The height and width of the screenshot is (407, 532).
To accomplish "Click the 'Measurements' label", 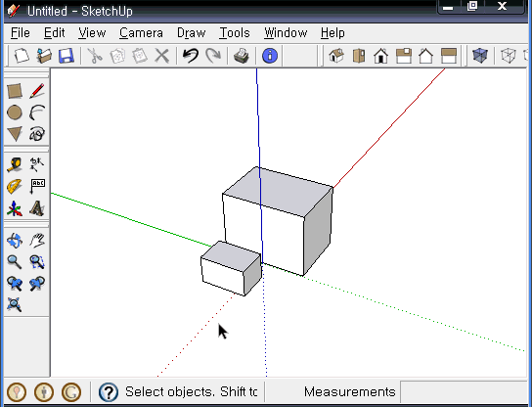I will coord(350,391).
